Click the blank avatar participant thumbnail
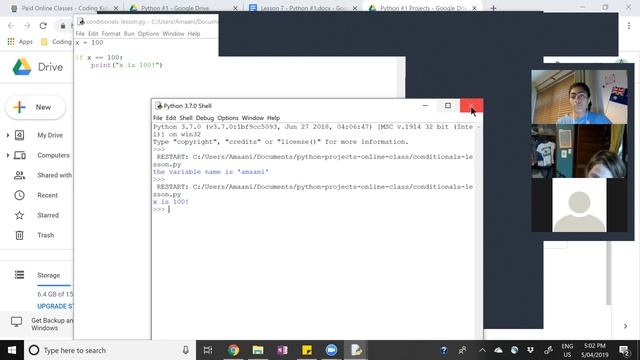 (x=579, y=205)
